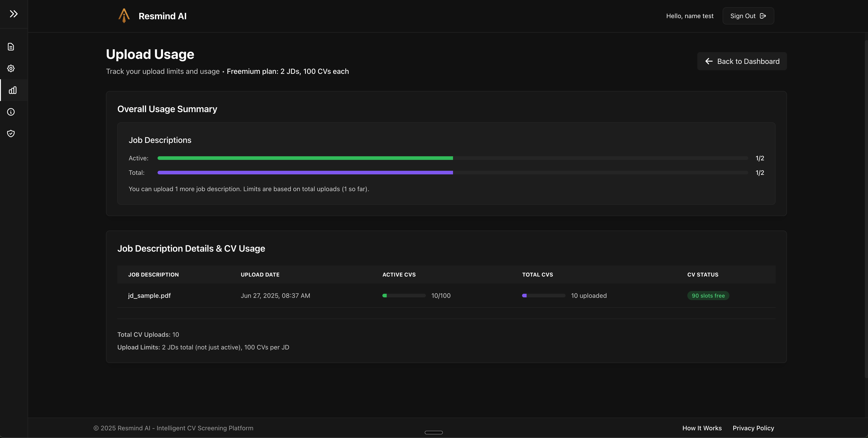Click the 90 slots free badge

(708, 296)
